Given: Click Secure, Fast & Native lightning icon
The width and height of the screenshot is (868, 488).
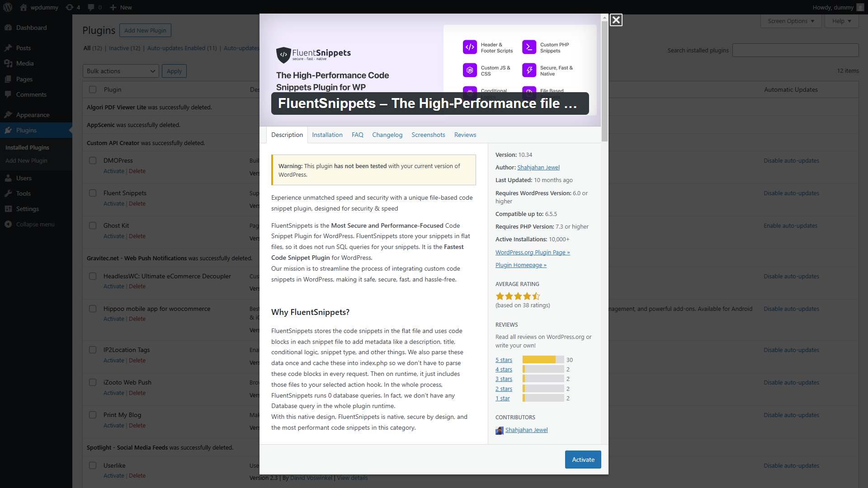Looking at the screenshot, I should click(x=529, y=70).
